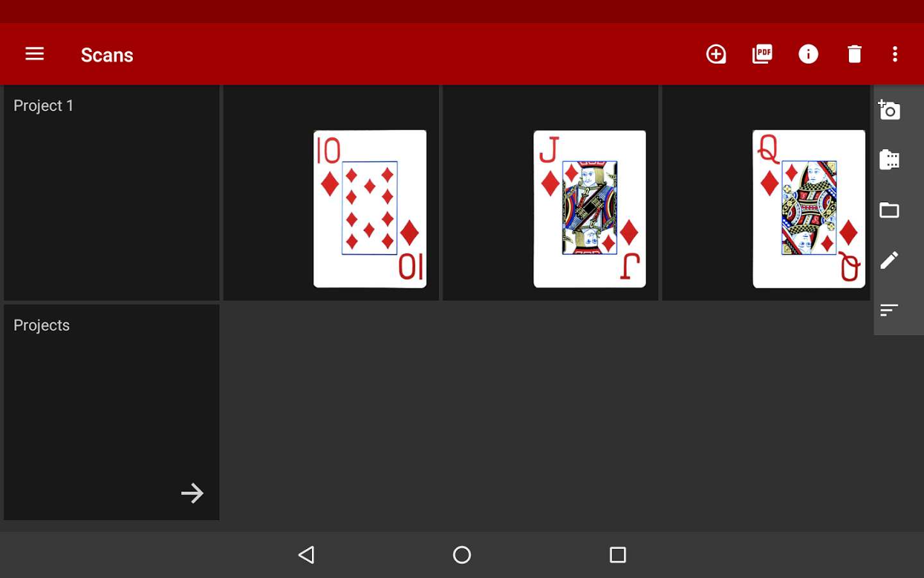Tap the Android home circle button
924x578 pixels.
coord(462,555)
